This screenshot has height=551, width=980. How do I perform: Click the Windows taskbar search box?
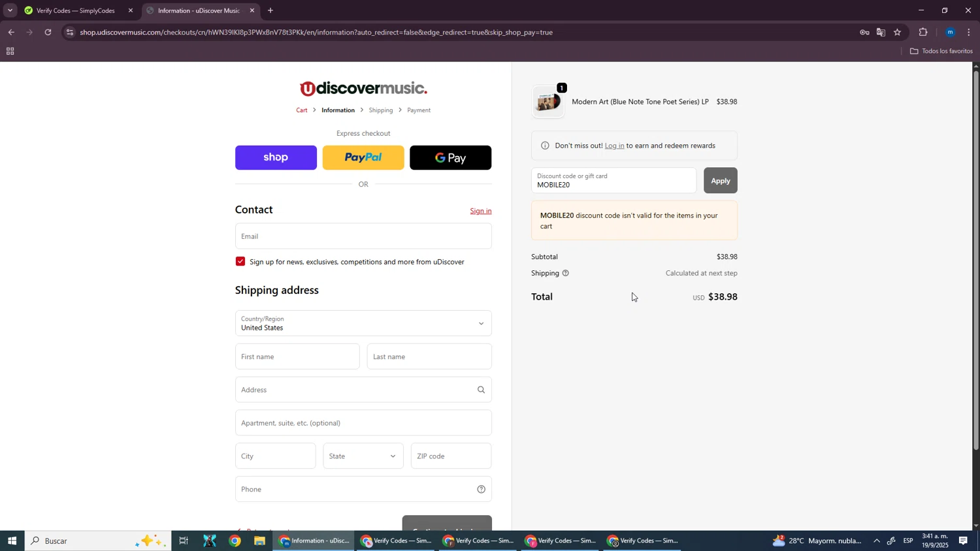(98, 541)
